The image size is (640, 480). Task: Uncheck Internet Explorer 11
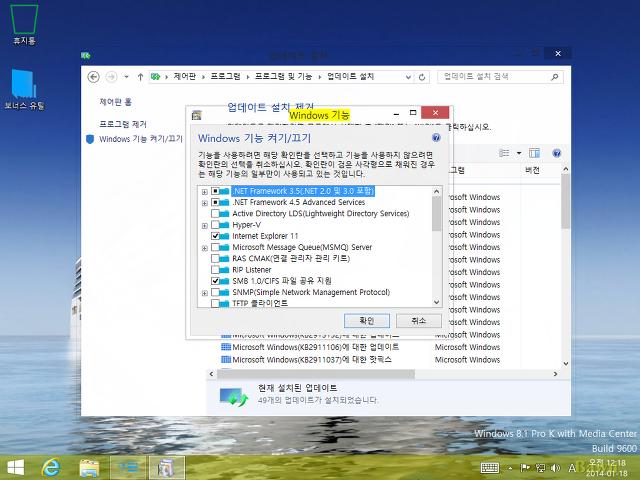[x=215, y=236]
